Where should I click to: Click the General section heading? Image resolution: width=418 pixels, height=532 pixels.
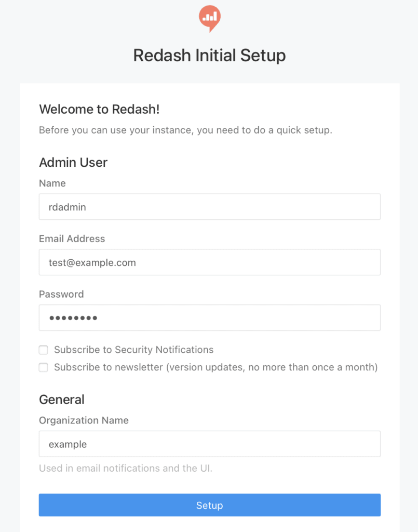(x=62, y=400)
